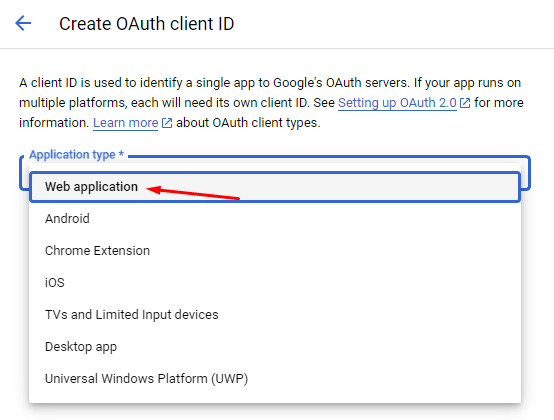
Task: Select Web application from the list
Action: (x=275, y=187)
